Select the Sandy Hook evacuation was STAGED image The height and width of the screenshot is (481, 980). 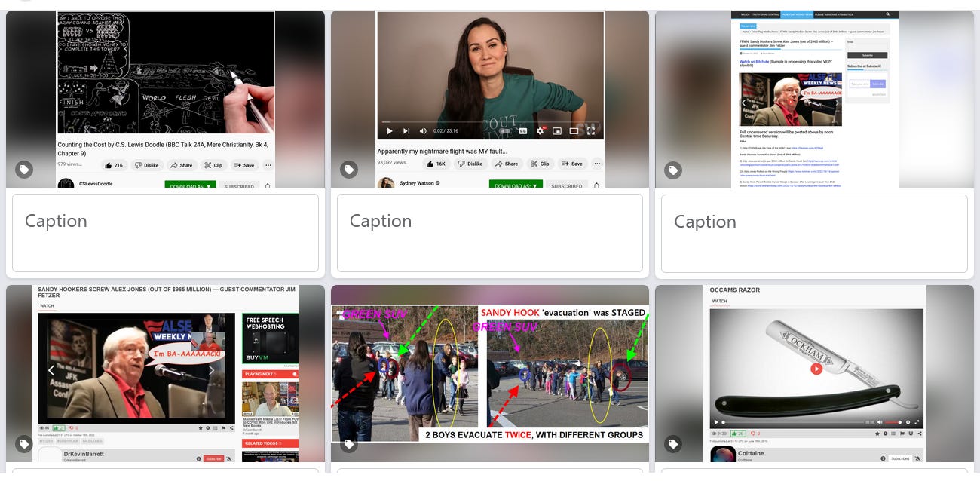490,373
